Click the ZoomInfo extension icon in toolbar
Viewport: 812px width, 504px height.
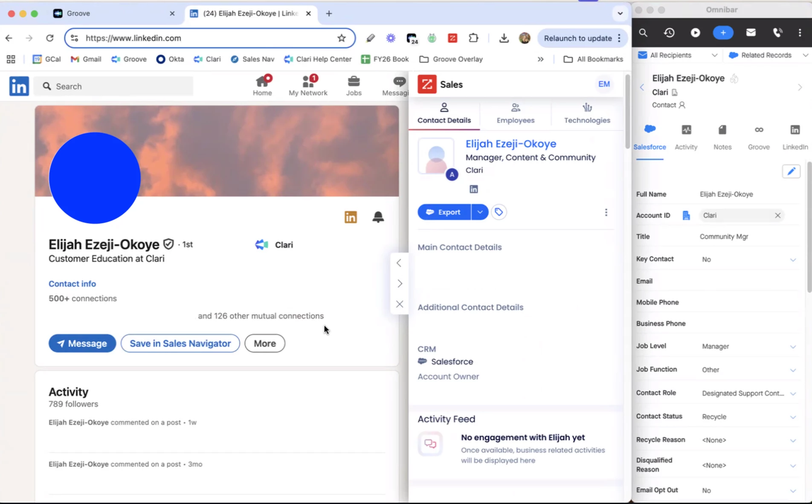click(452, 38)
